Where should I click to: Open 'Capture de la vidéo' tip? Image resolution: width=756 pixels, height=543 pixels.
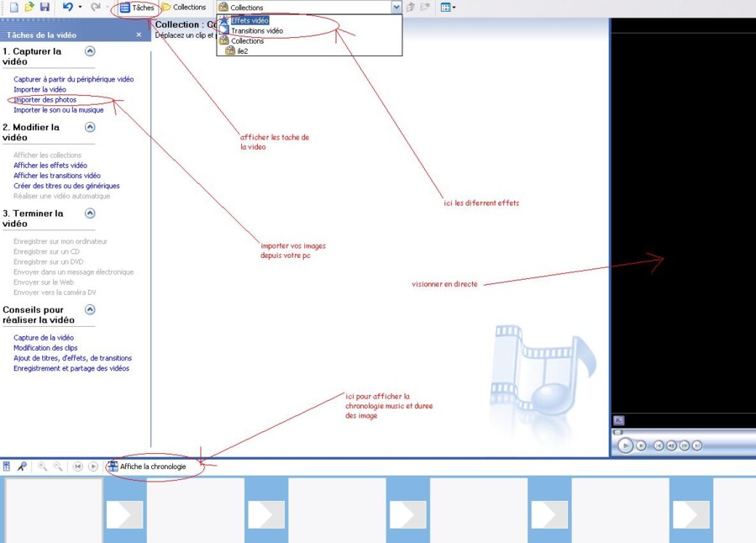click(44, 338)
